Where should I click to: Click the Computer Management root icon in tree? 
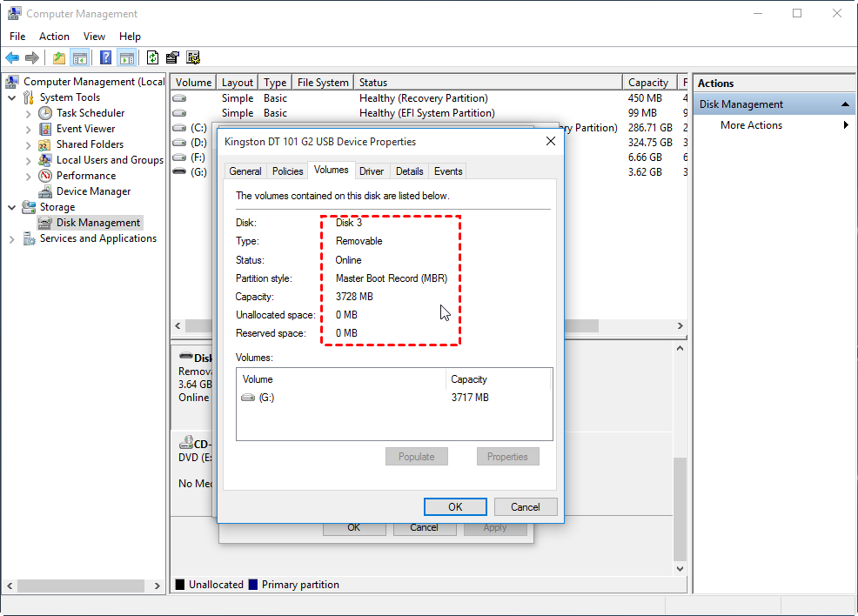[12, 82]
